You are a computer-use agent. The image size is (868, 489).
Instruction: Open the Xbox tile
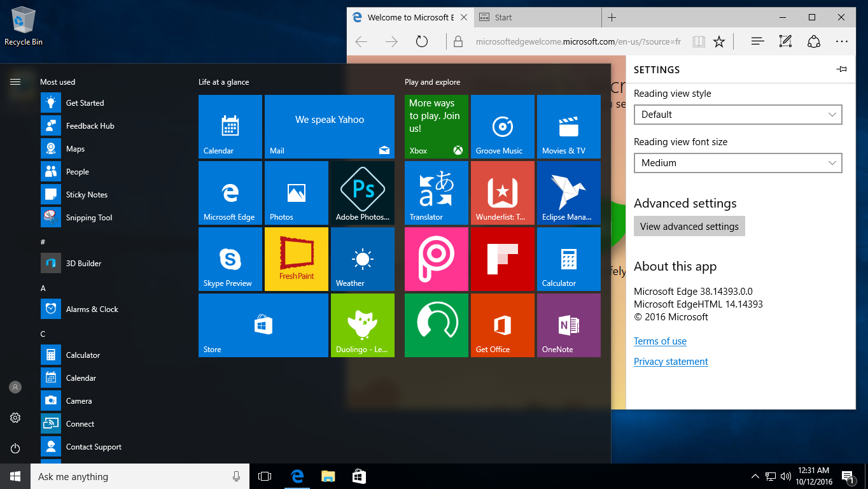(x=437, y=127)
